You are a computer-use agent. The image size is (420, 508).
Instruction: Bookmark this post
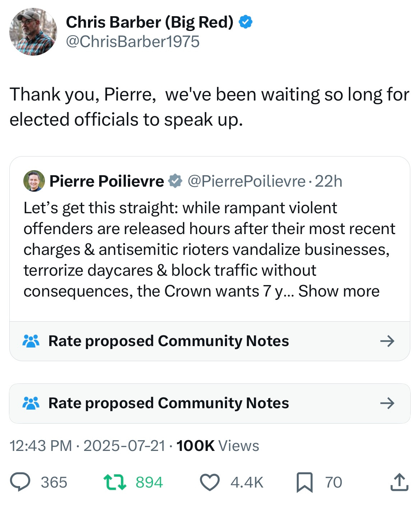point(304,482)
